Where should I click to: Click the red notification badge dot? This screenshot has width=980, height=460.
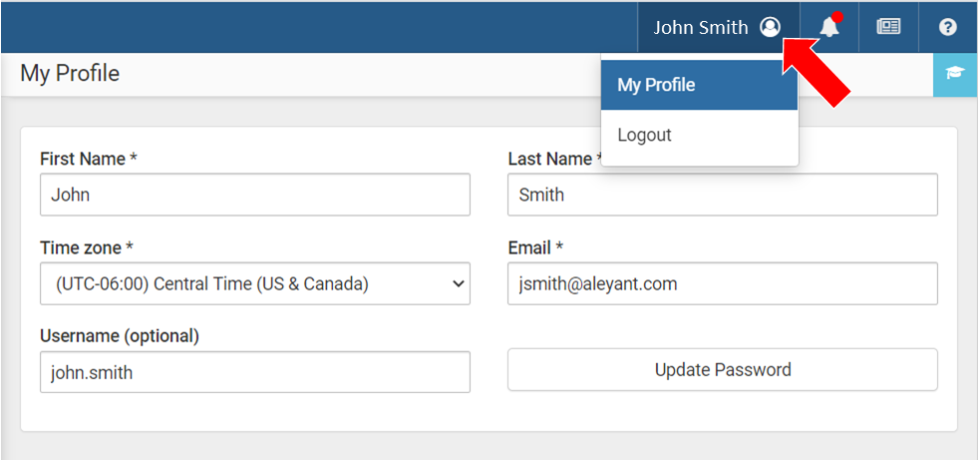[836, 18]
